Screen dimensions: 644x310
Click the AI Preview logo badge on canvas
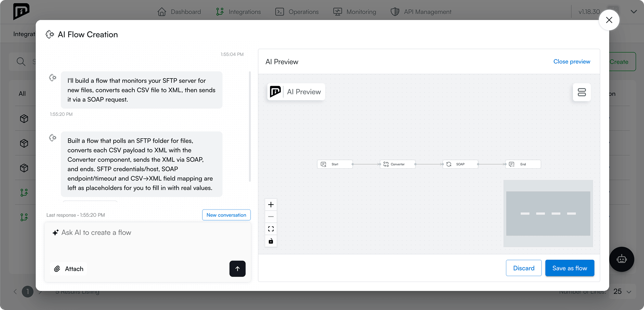[x=296, y=92]
